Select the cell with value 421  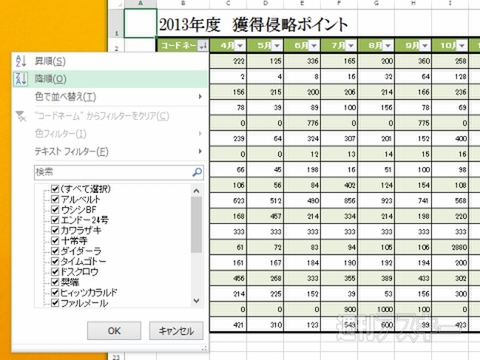(x=228, y=325)
